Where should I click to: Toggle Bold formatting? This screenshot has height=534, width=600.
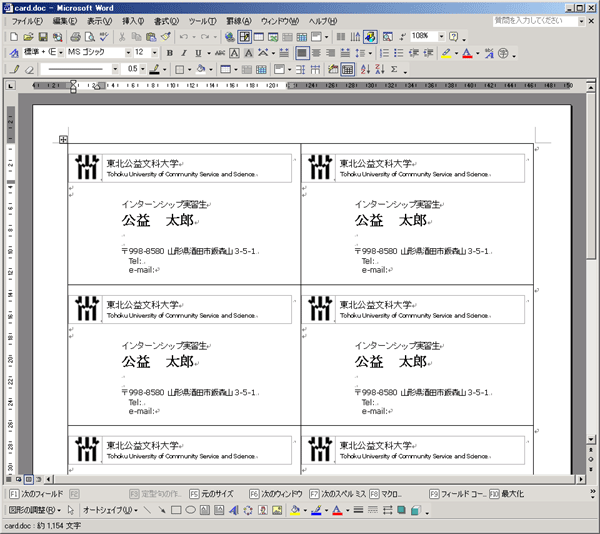(x=170, y=53)
